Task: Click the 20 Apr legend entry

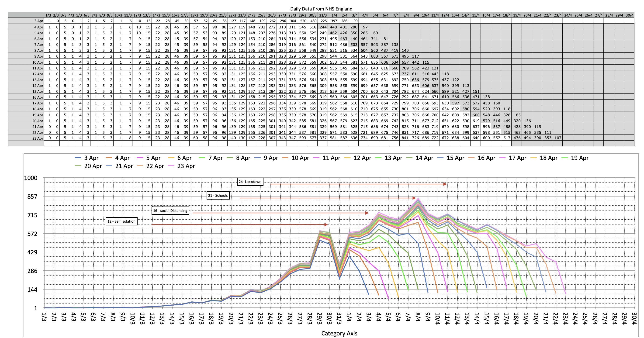Action: pyautogui.click(x=93, y=166)
